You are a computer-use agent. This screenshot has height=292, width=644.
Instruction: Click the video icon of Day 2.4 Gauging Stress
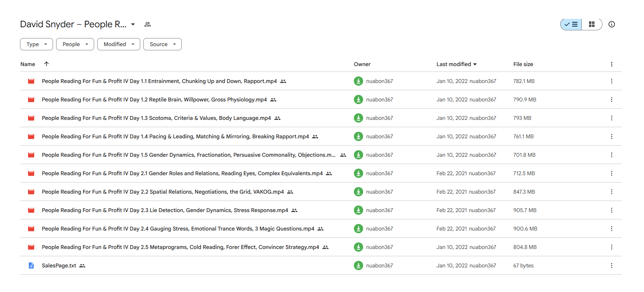(x=31, y=229)
